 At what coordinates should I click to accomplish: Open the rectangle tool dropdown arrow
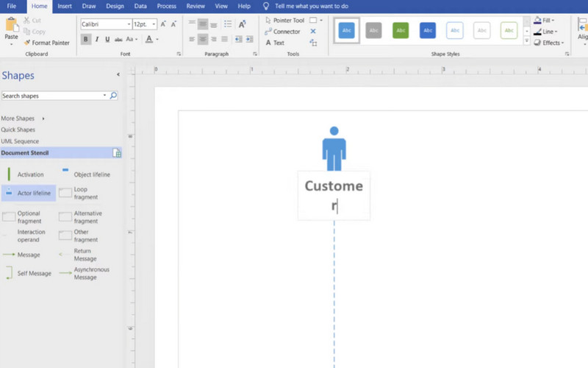(321, 21)
